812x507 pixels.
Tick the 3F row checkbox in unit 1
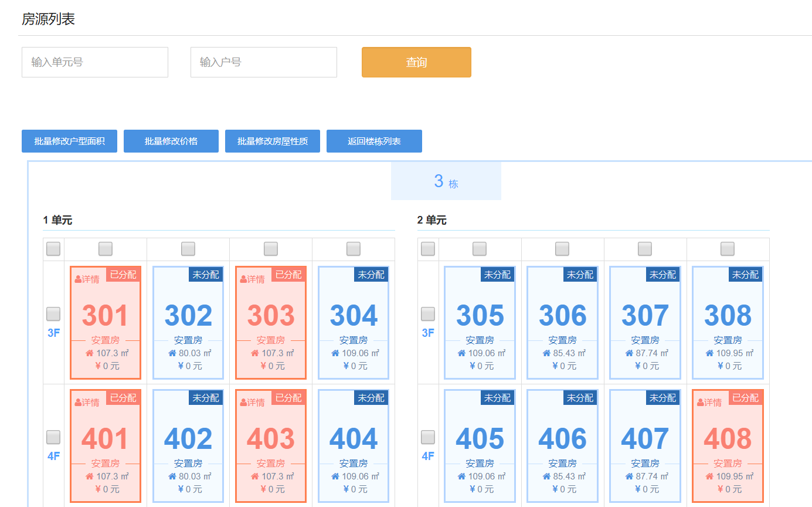(53, 314)
